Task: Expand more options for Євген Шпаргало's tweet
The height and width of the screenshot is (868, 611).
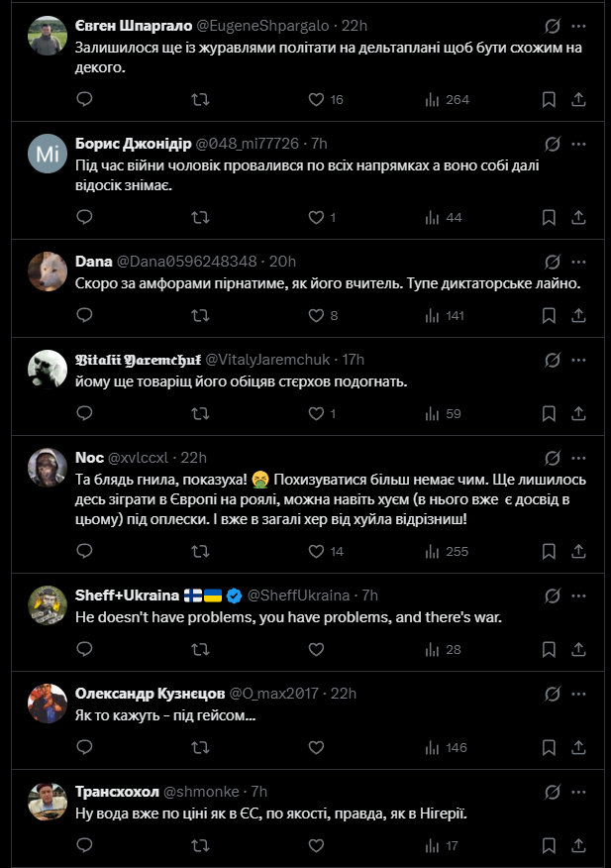Action: (x=579, y=26)
